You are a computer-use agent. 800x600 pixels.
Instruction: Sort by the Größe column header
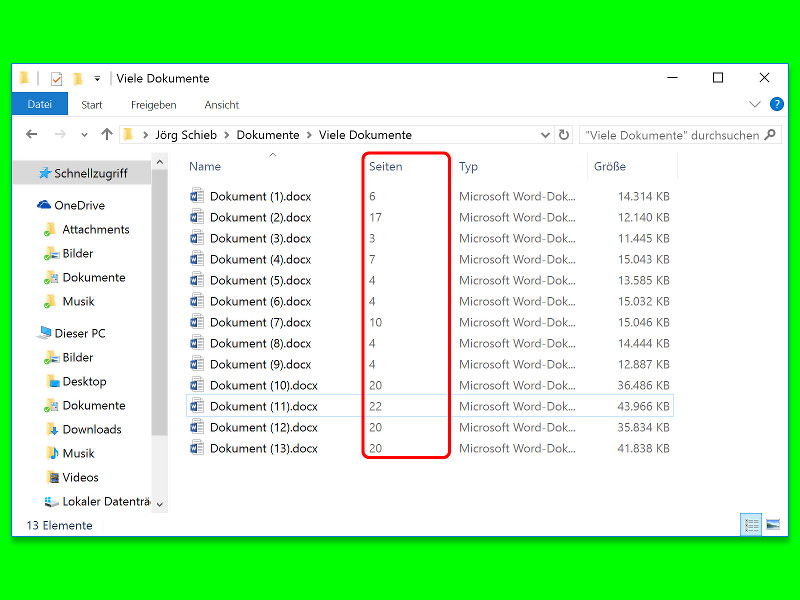tap(610, 166)
